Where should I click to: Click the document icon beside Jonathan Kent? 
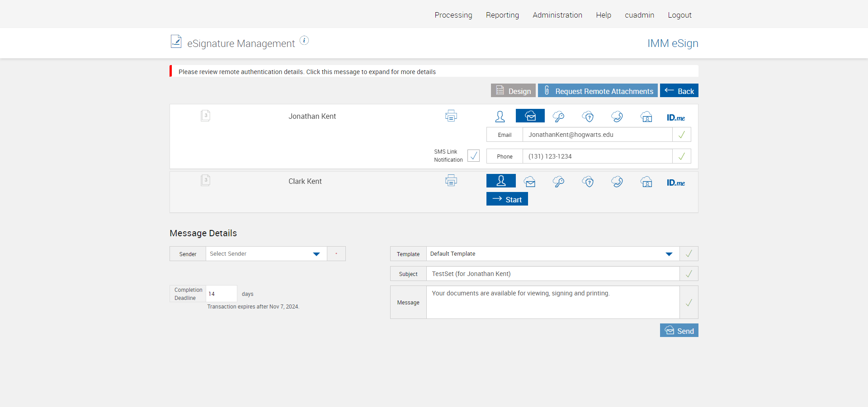coord(206,116)
